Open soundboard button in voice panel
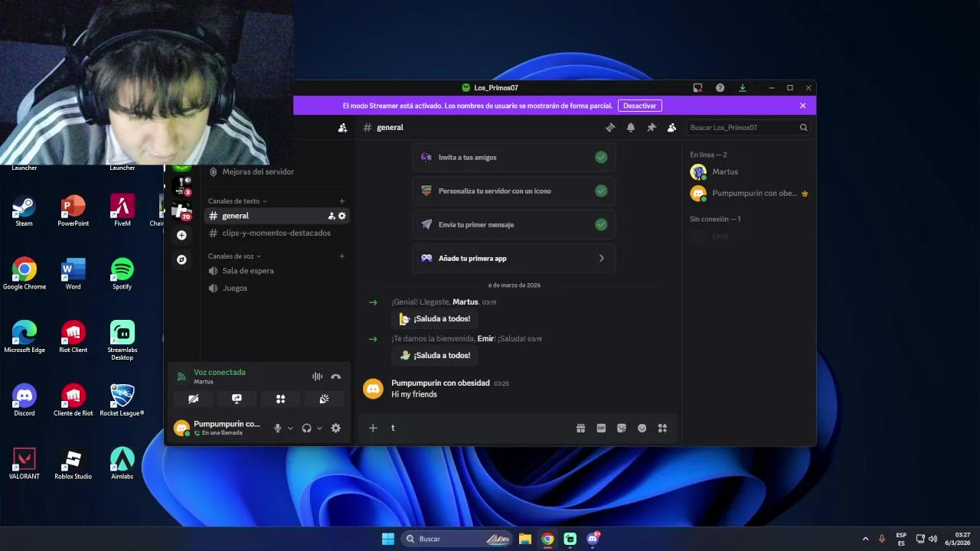 pyautogui.click(x=324, y=399)
